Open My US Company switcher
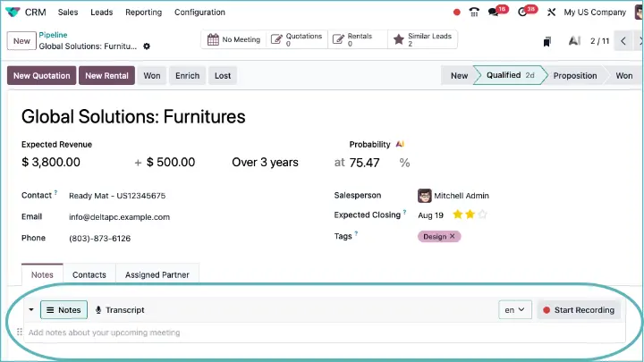This screenshot has width=644, height=362. [x=595, y=13]
